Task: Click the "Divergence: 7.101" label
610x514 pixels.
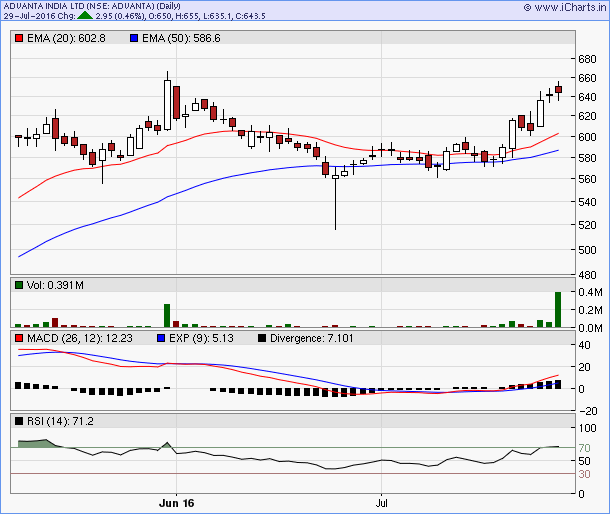Action: pyautogui.click(x=312, y=338)
